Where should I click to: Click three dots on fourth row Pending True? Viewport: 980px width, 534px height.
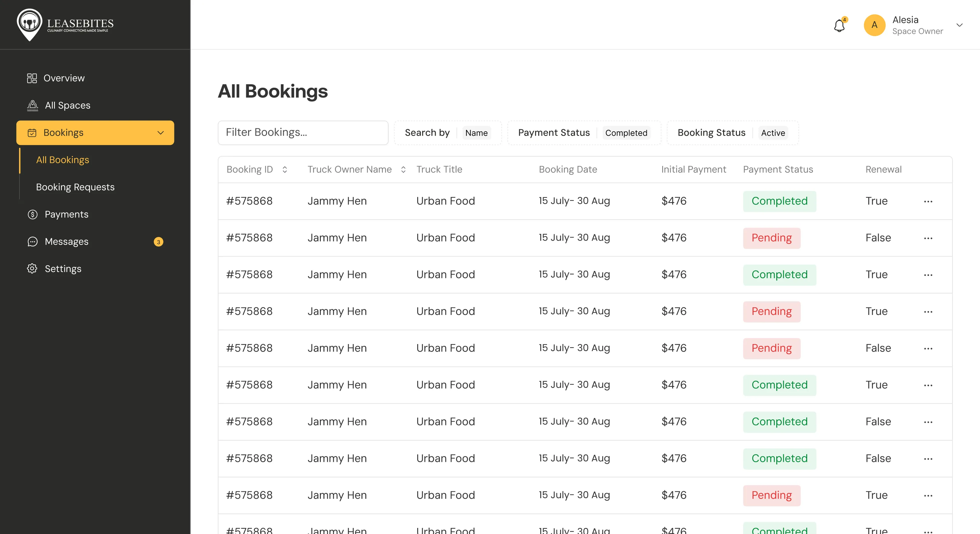point(928,312)
